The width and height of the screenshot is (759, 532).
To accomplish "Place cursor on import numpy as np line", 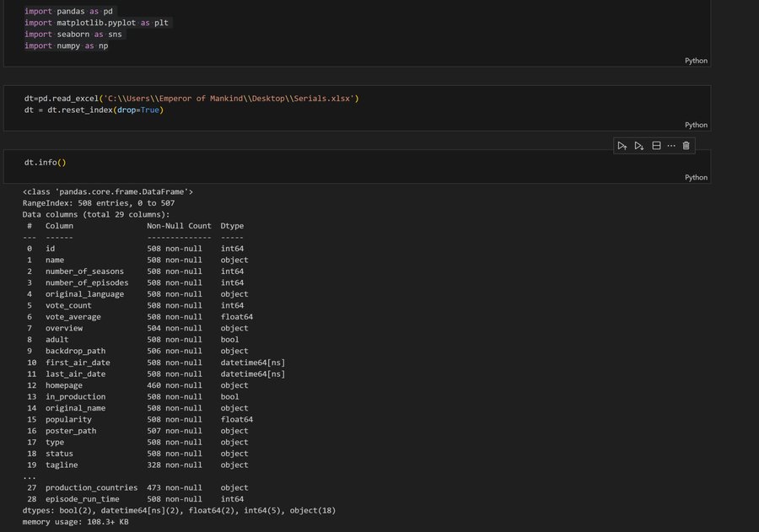I will (x=66, y=46).
